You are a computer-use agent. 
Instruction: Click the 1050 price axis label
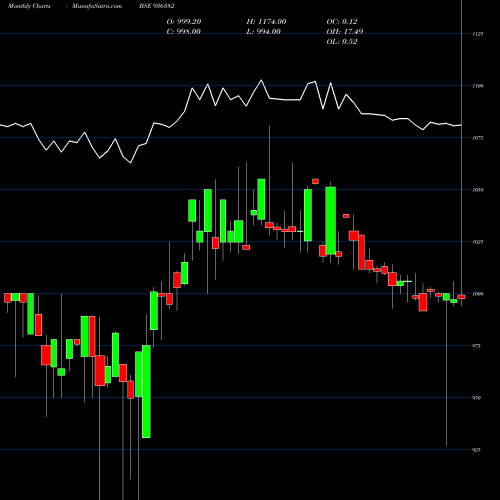[478, 190]
